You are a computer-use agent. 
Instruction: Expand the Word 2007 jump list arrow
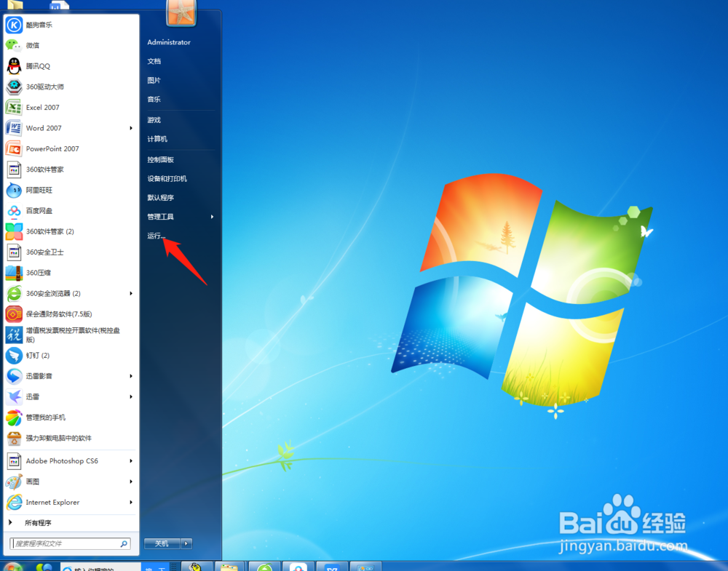pyautogui.click(x=131, y=128)
